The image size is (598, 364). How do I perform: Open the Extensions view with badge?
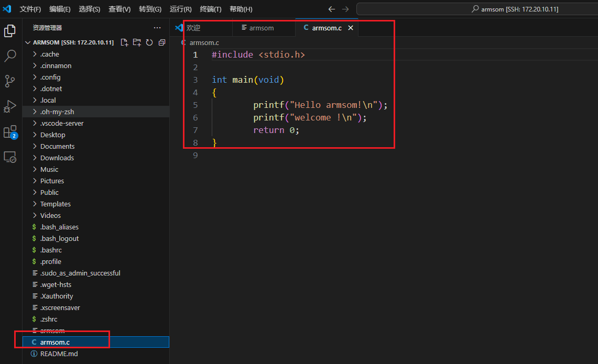(x=10, y=132)
